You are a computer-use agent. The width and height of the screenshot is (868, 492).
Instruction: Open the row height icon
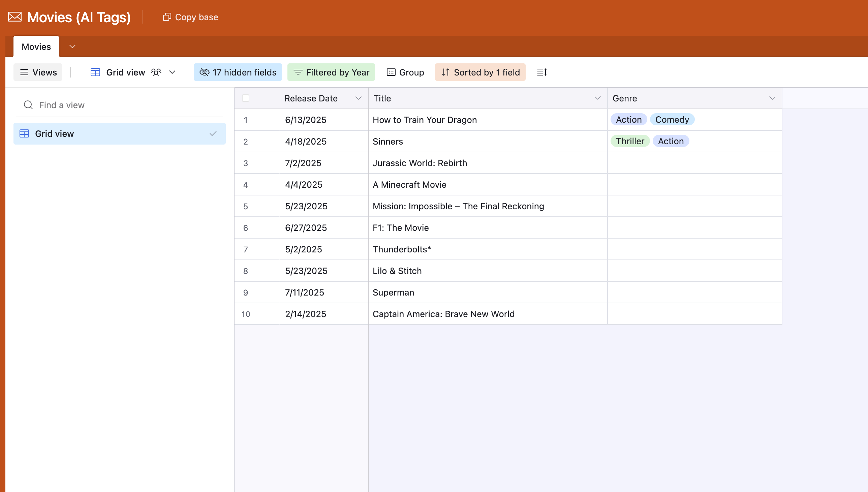point(541,72)
